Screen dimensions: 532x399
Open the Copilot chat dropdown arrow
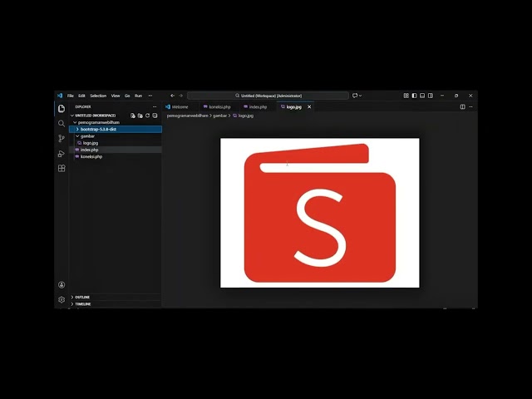click(x=360, y=96)
